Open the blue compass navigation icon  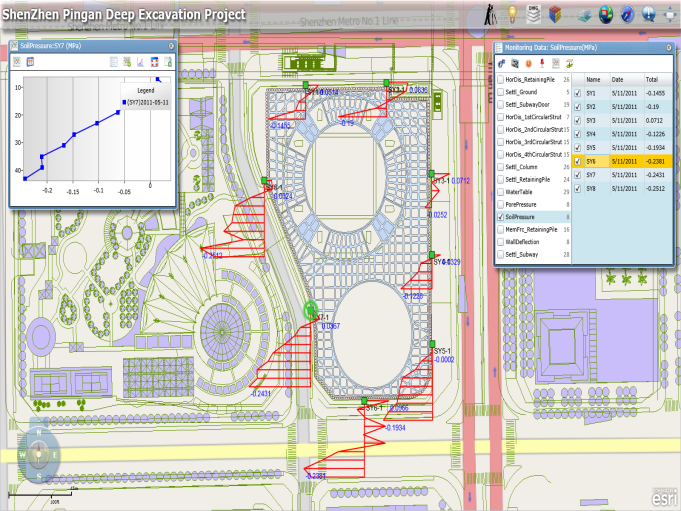pos(628,15)
